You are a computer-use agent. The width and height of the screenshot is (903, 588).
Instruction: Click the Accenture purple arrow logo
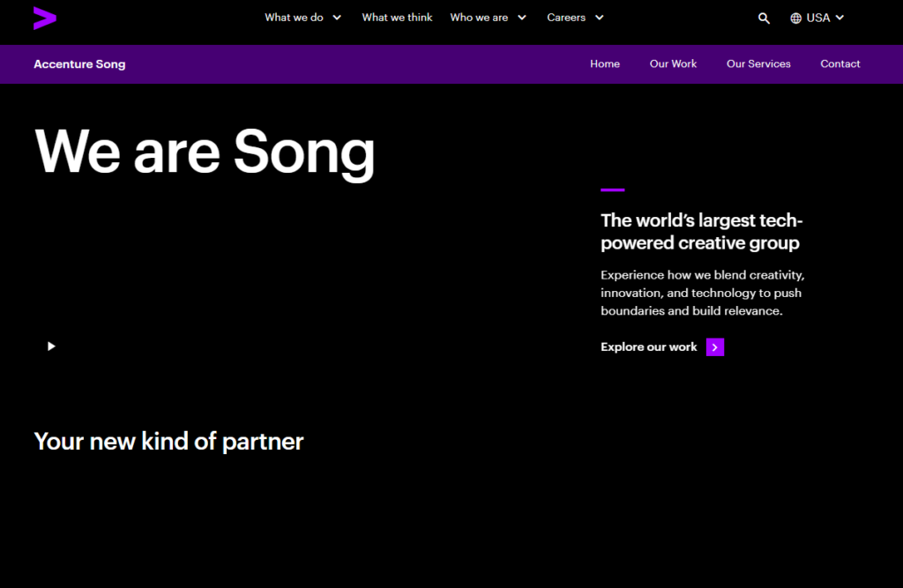[45, 18]
